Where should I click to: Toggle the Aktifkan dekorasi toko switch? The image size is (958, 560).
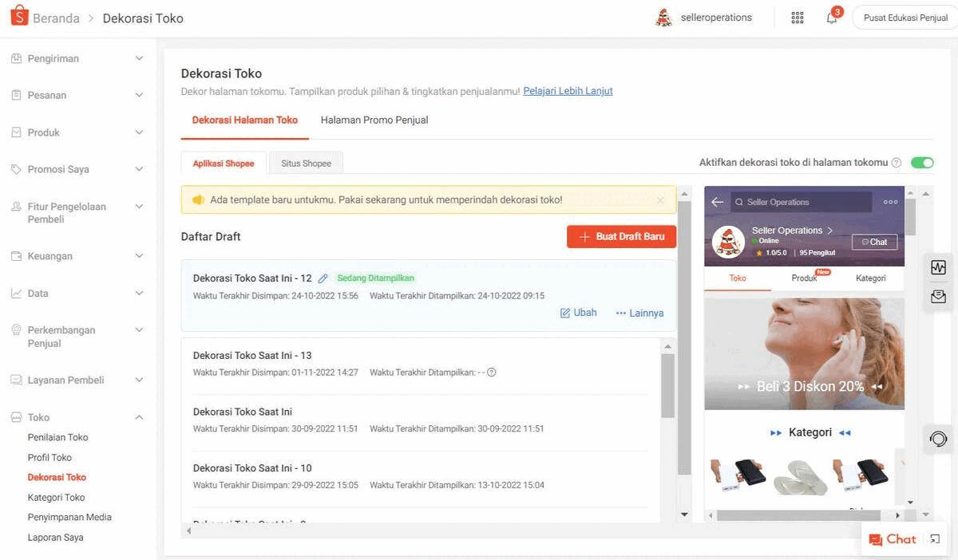922,163
